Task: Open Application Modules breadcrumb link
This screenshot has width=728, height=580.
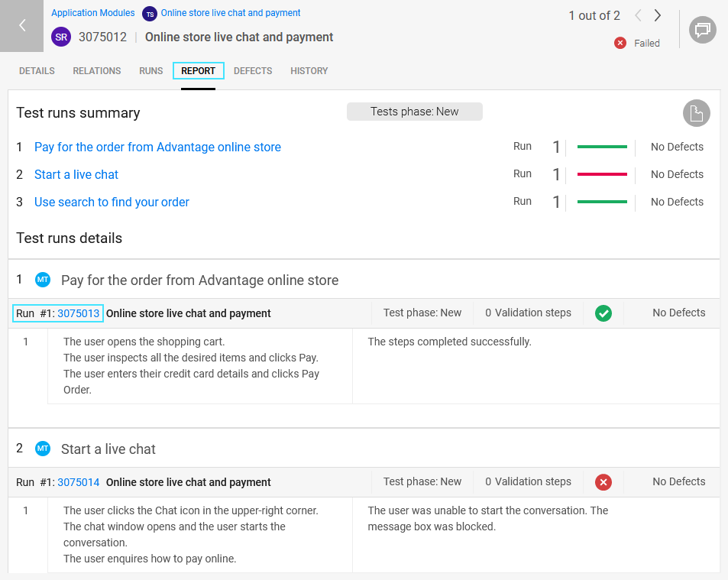Action: 93,13
